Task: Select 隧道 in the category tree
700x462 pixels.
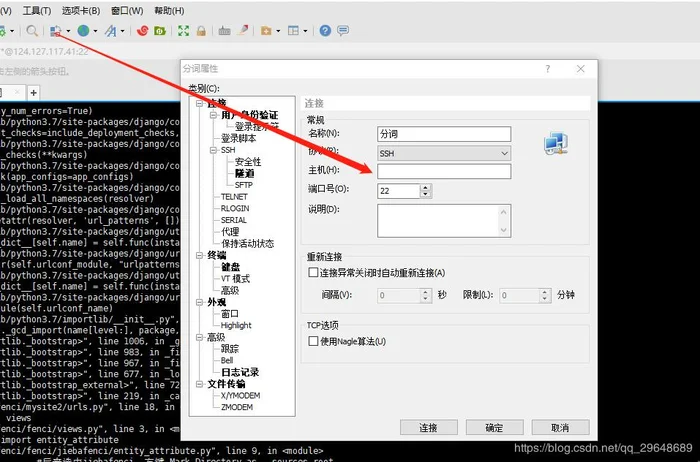Action: (244, 173)
